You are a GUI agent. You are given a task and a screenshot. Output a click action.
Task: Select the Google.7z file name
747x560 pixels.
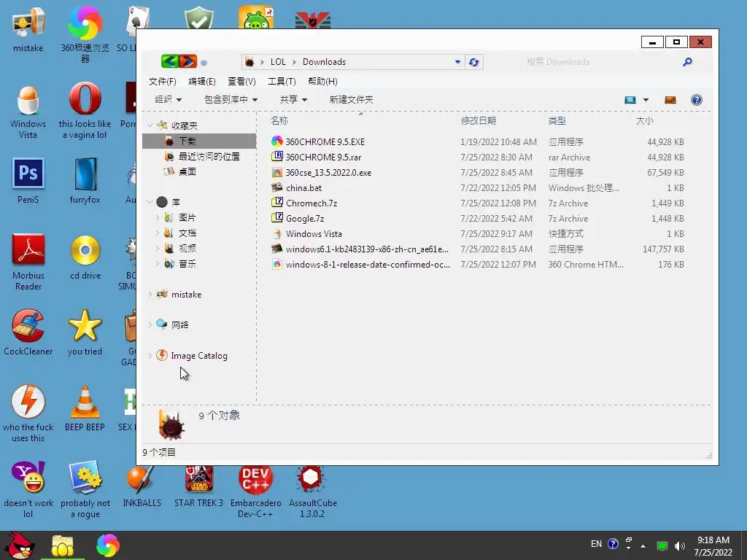pos(305,219)
